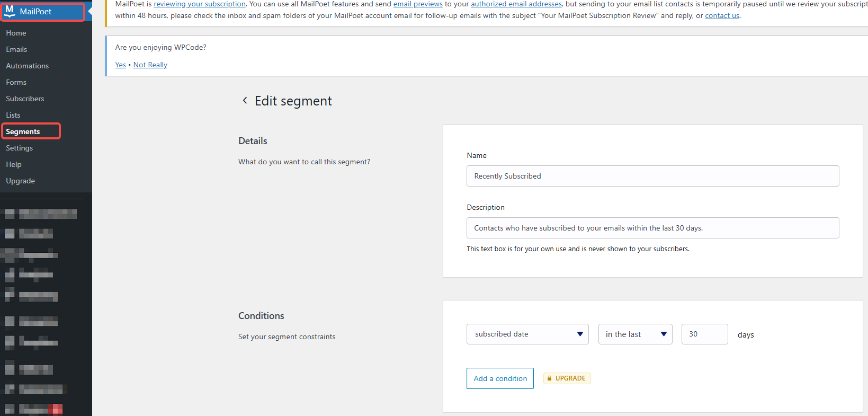Open the 'email previews' link
The width and height of the screenshot is (868, 416).
tap(418, 4)
